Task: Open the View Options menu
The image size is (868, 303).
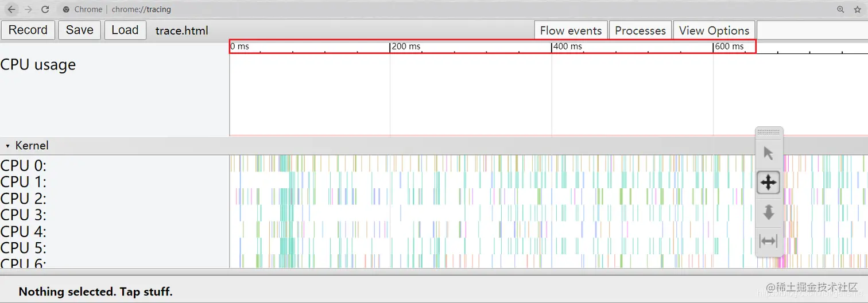Action: coord(714,30)
